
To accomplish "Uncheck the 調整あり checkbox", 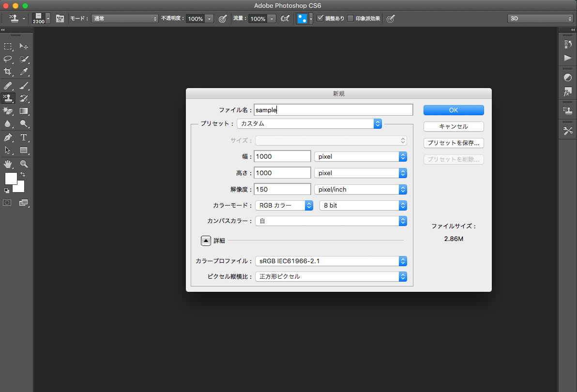I will tap(320, 18).
